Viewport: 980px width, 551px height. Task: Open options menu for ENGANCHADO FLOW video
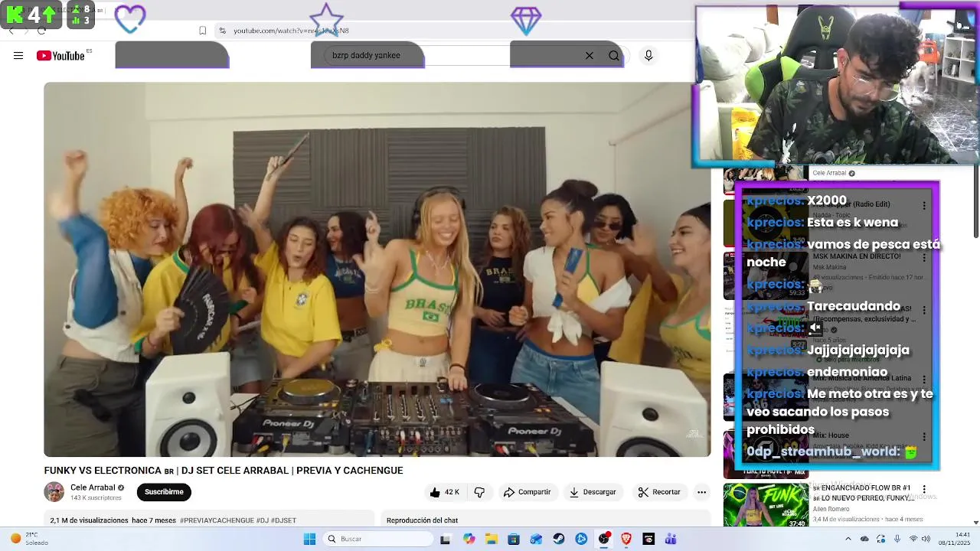click(x=924, y=489)
